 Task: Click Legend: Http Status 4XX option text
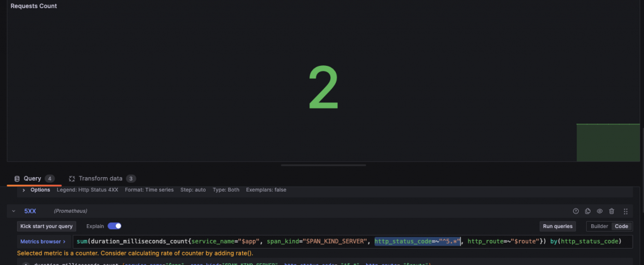coord(87,190)
